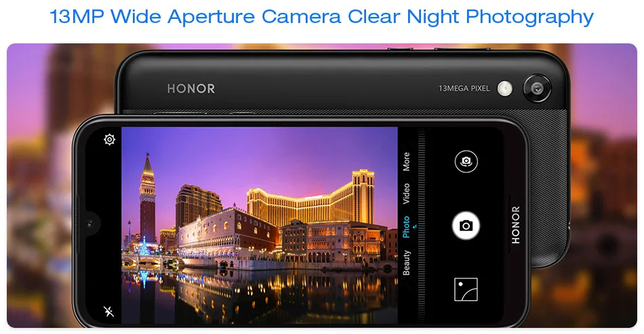The height and width of the screenshot is (334, 644).
Task: Click the front notch selfie camera
Action: pyautogui.click(x=89, y=224)
